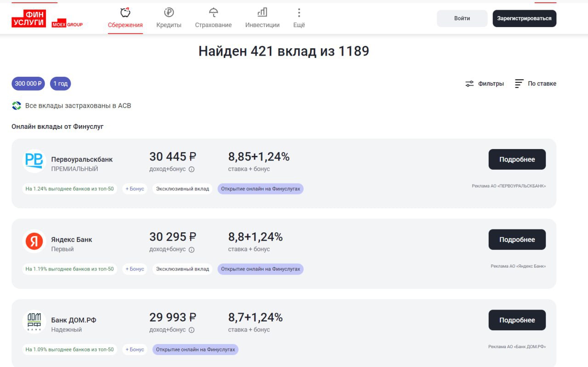The image size is (588, 367).
Task: Click Банк ДОМ.РФ's + Бонус tag
Action: [135, 350]
